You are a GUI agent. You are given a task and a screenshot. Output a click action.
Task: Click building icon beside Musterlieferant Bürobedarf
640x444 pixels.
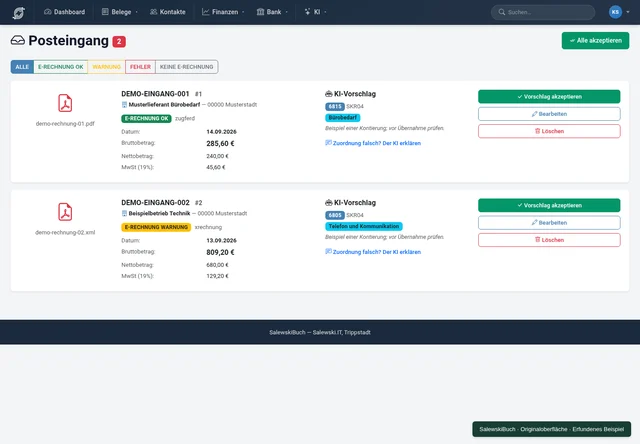coord(124,105)
